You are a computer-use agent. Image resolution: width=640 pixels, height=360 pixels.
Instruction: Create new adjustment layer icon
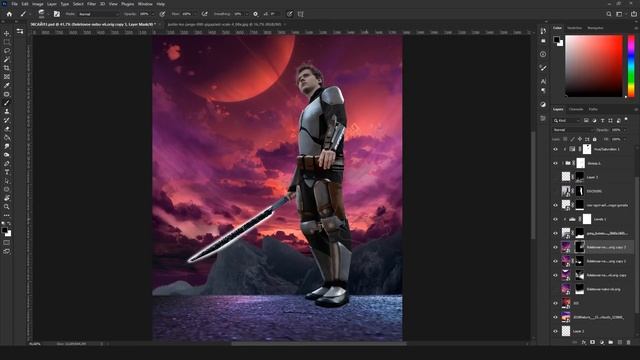pos(602,342)
